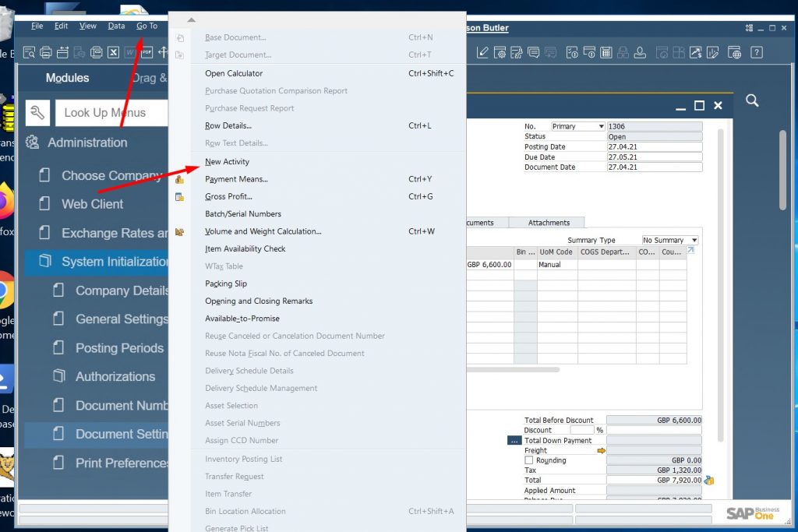Export the document to PDF

[x=148, y=52]
